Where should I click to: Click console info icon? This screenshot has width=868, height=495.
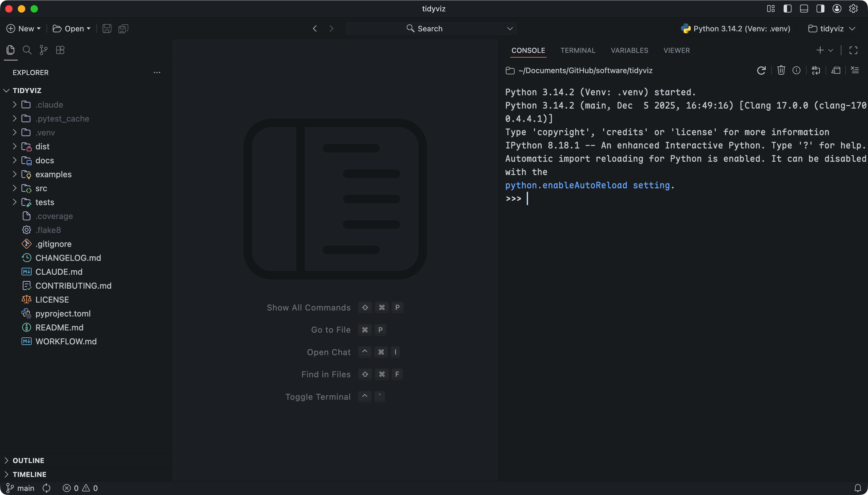click(x=796, y=70)
